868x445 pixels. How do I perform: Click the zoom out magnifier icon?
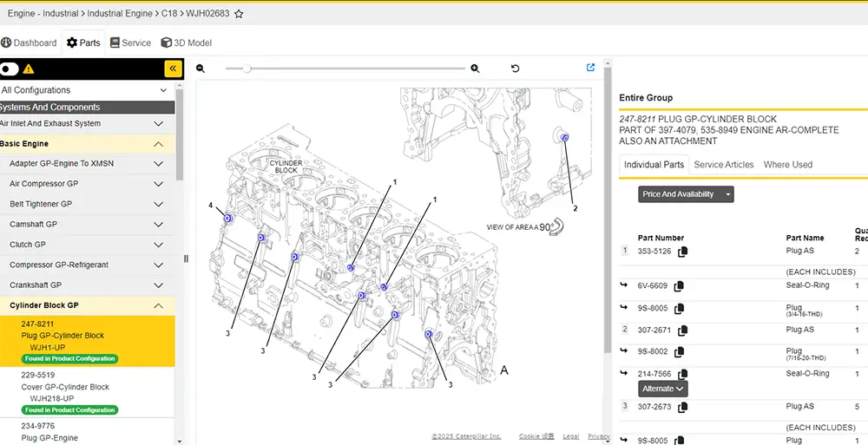[201, 69]
